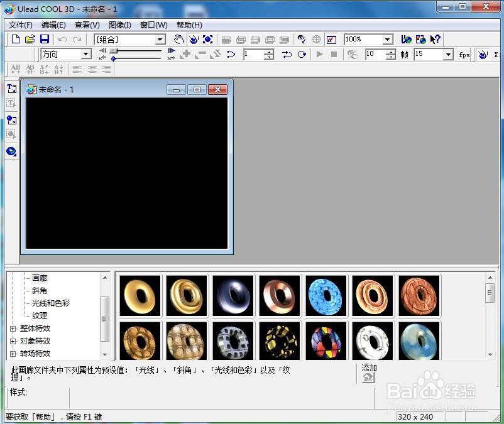Viewport: 504px width, 424px height.
Task: Save the project with floppy disk icon
Action: click(x=45, y=39)
